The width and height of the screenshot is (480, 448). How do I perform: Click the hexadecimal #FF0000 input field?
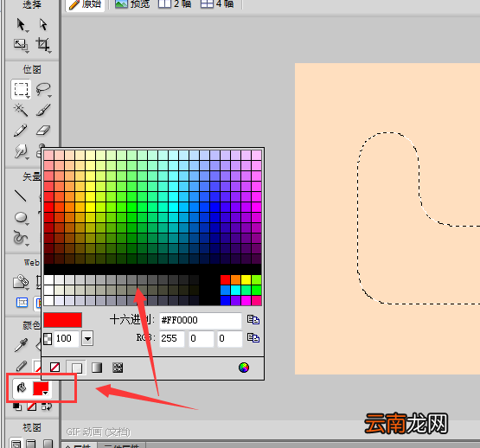point(201,321)
